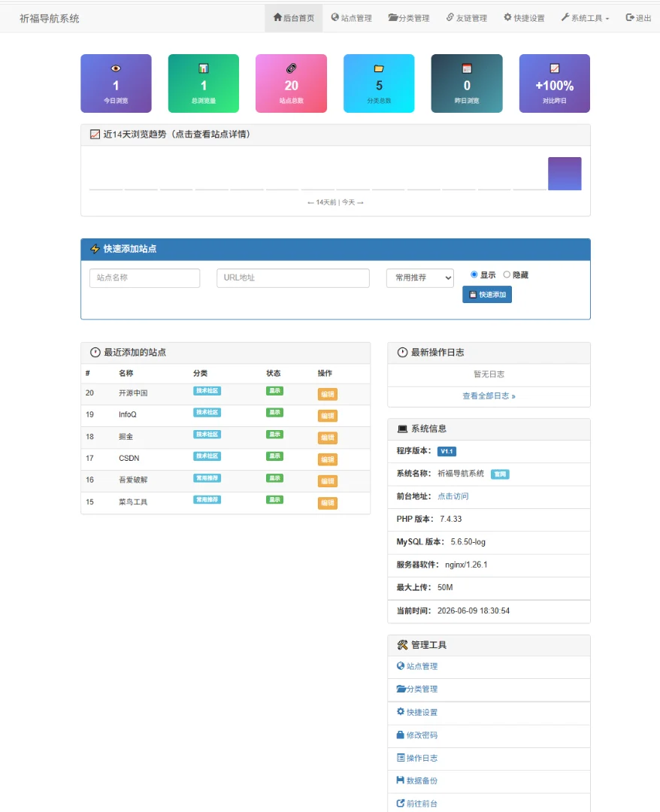This screenshot has width=660, height=812.
Task: Click the 总浏览量 statistics card
Action: [204, 83]
